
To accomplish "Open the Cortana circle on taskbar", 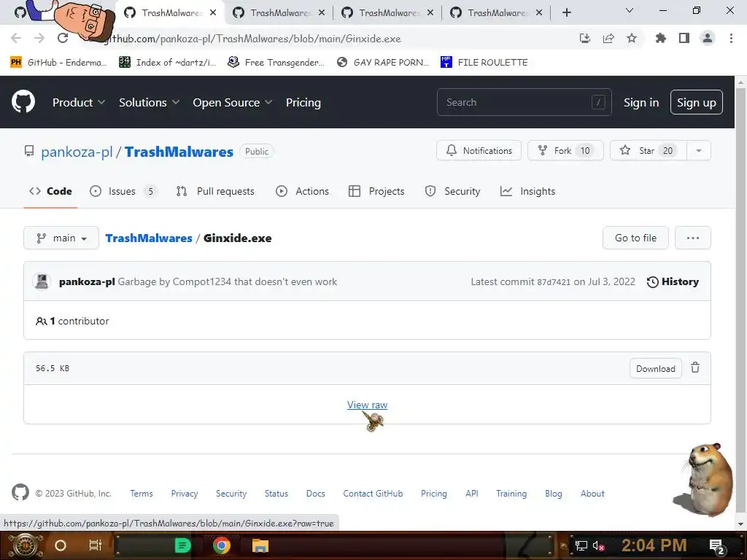I will [60, 545].
